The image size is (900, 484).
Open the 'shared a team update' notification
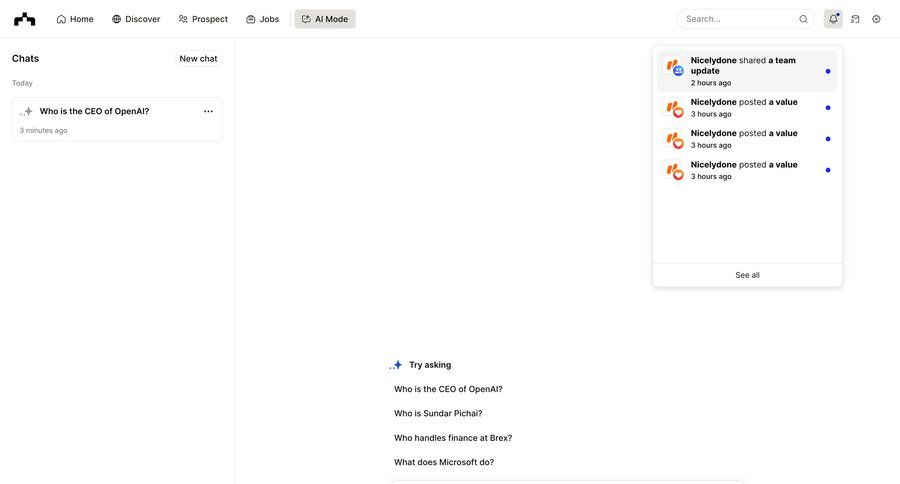click(747, 71)
